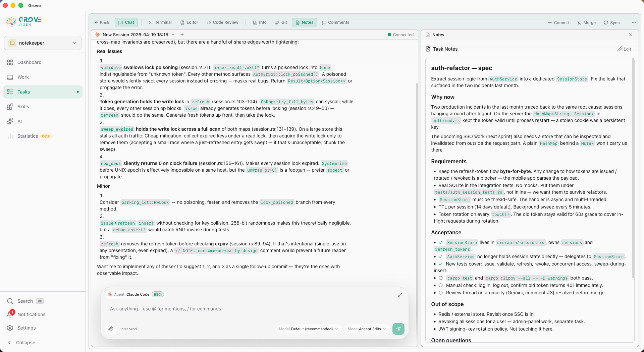Image resolution: width=644 pixels, height=352 pixels.
Task: Switch to the Terminal tab
Action: tap(160, 22)
